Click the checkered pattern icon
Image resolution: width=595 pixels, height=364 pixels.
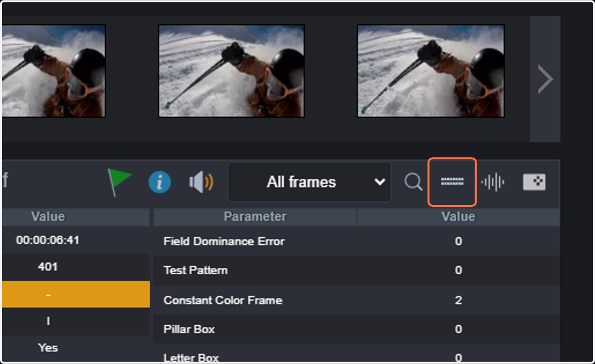pyautogui.click(x=534, y=182)
